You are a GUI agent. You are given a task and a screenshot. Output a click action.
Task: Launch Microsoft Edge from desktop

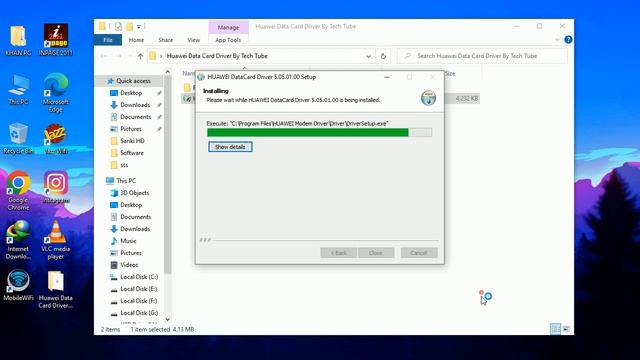tap(56, 92)
